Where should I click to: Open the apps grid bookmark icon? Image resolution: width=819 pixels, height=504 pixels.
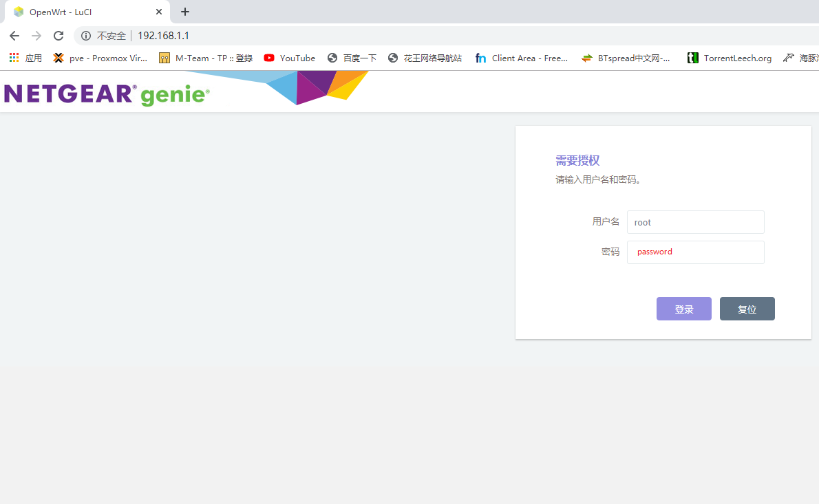pos(14,58)
